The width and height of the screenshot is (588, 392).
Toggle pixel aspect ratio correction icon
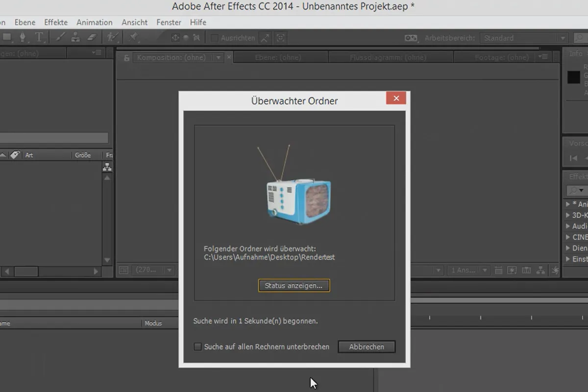click(x=498, y=270)
